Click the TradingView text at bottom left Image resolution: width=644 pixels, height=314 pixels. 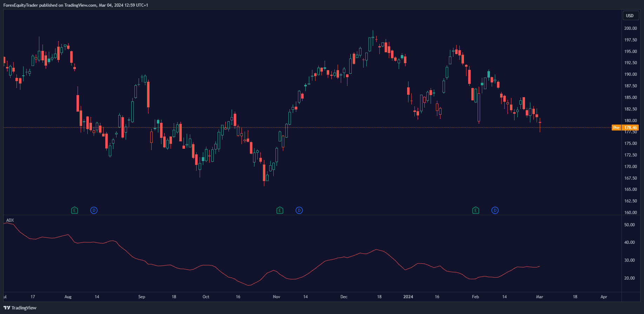[24, 308]
